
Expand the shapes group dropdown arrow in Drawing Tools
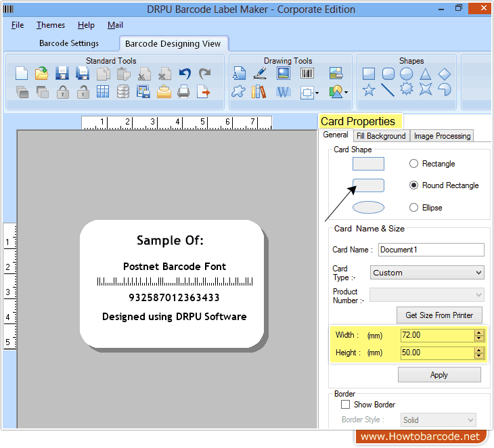346,93
